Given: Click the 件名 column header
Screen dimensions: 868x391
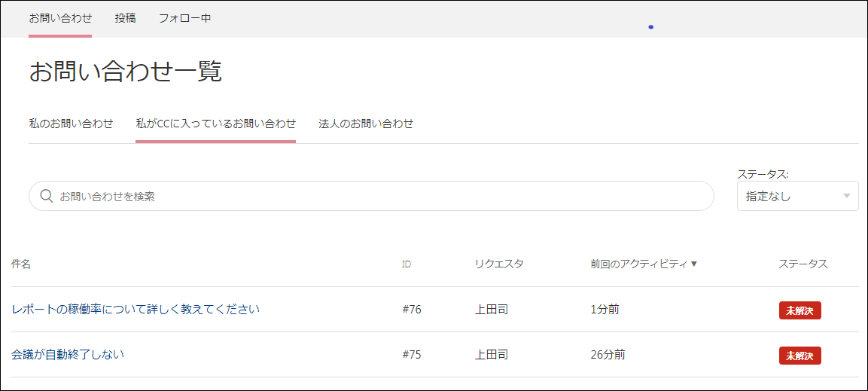Looking at the screenshot, I should click(x=21, y=264).
